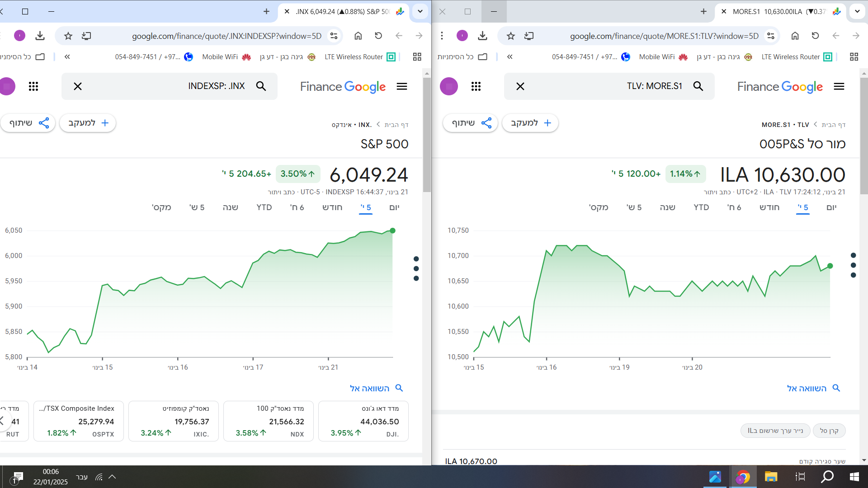Bookmark S&P 500 page with star icon
The height and width of the screenshot is (488, 868).
click(x=68, y=36)
